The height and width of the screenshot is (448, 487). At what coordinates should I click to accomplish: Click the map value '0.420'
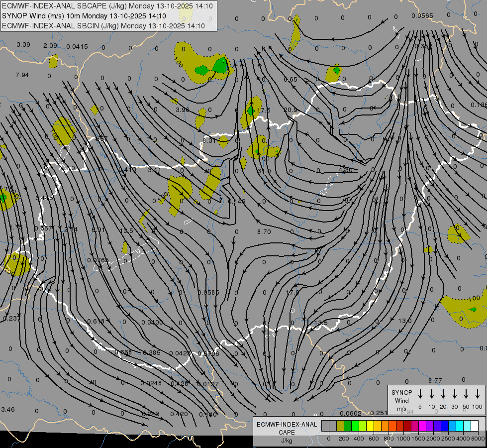coord(179,414)
